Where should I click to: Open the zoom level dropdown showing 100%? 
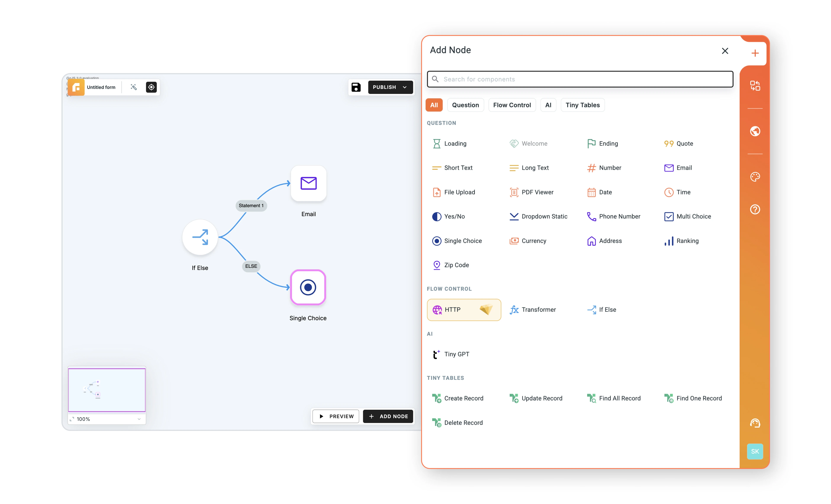106,419
